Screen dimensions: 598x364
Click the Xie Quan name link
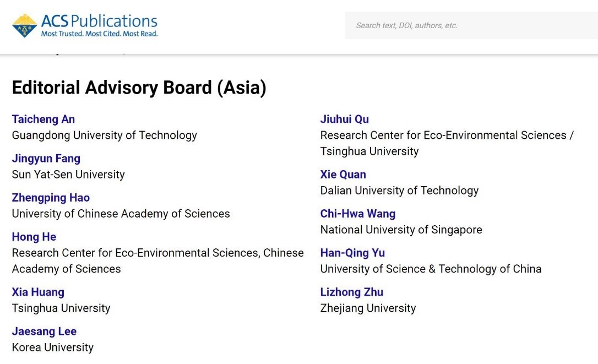(x=343, y=175)
